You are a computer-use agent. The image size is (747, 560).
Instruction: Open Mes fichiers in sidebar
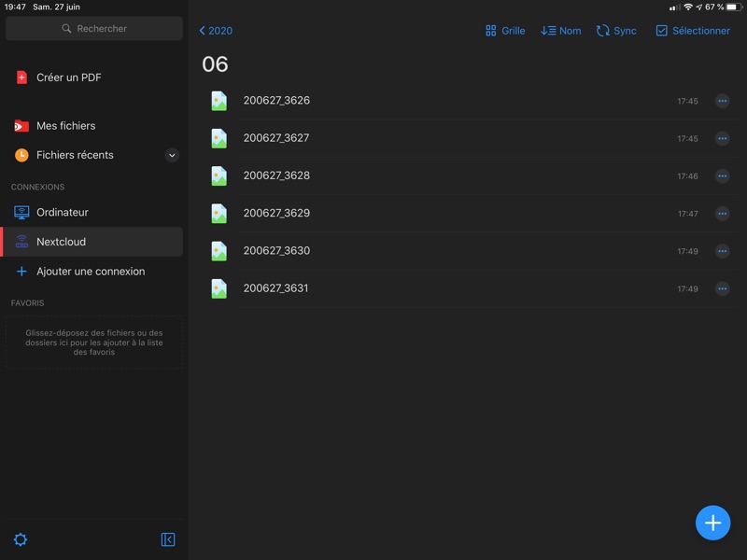tap(65, 126)
